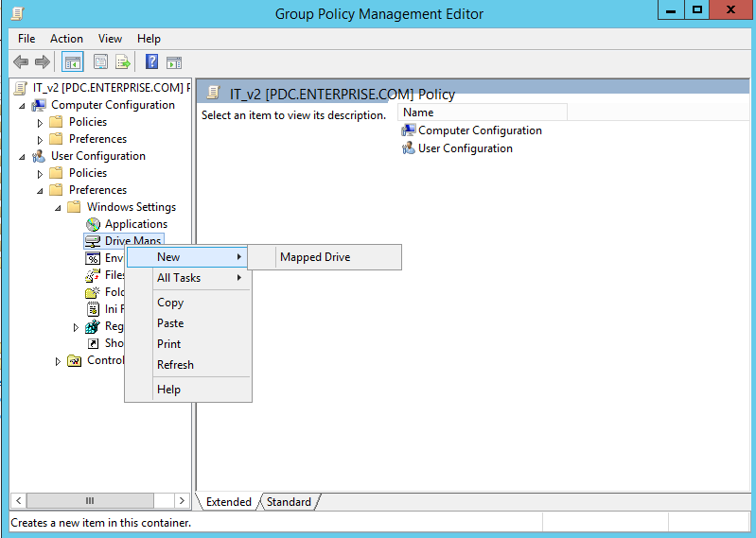Screen dimensions: 756x538
Task: Select the IT_v2 [PDC.ENTERPRISE.COM] root node label
Action: point(112,88)
